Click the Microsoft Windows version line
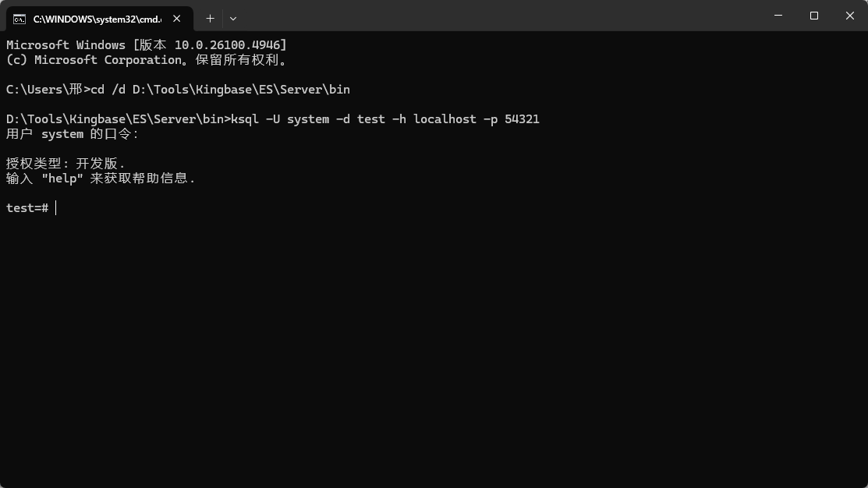868x488 pixels. click(x=146, y=45)
